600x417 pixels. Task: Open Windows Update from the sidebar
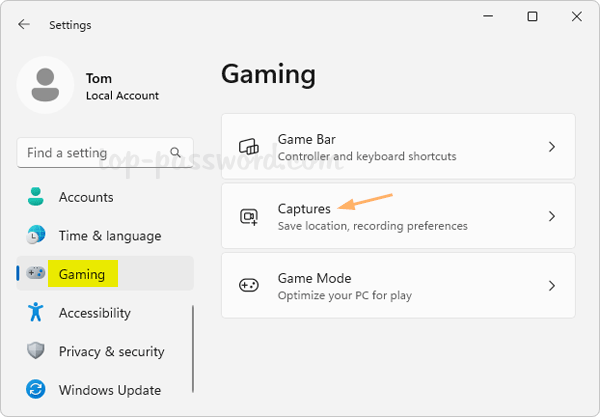(x=109, y=390)
